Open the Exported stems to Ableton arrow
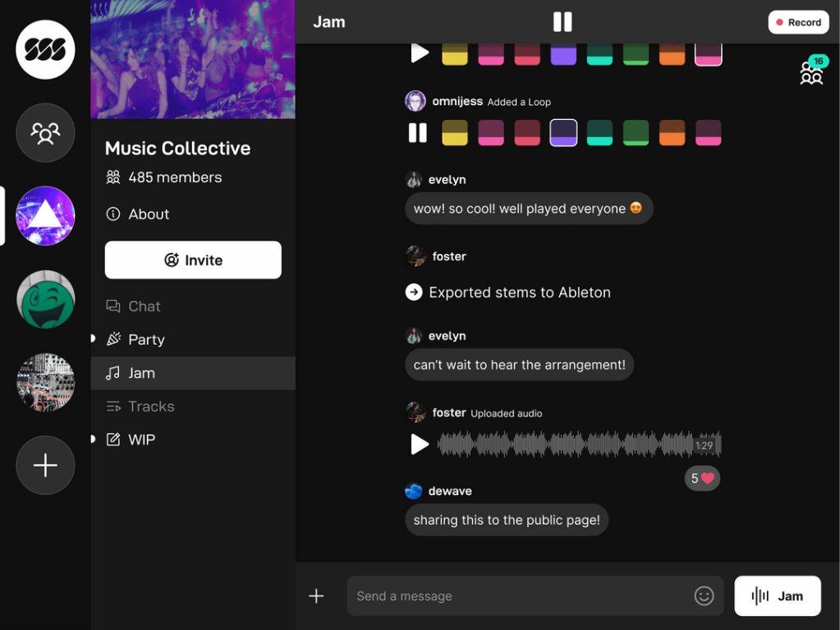Viewport: 840px width, 630px height. (414, 292)
